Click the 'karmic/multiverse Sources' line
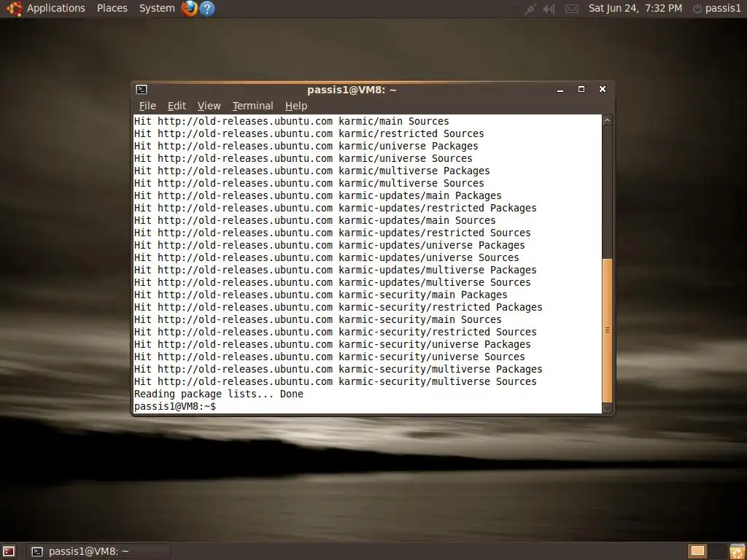Image resolution: width=747 pixels, height=560 pixels. 309,183
